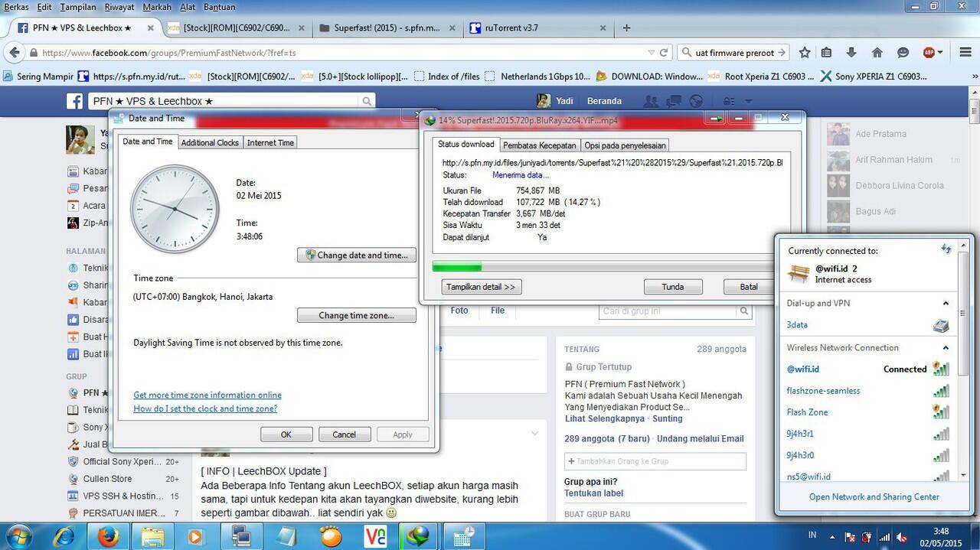
Task: Click the Firefox taskbar icon
Action: [x=109, y=537]
